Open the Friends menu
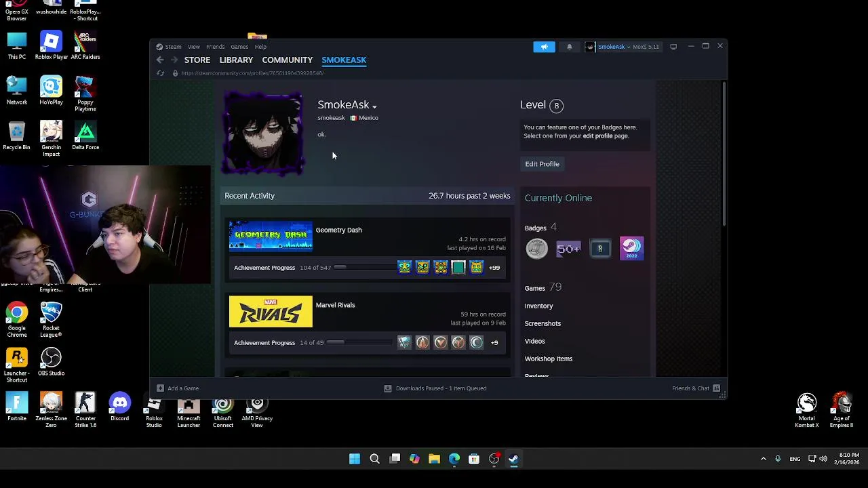This screenshot has height=488, width=868. 215,47
